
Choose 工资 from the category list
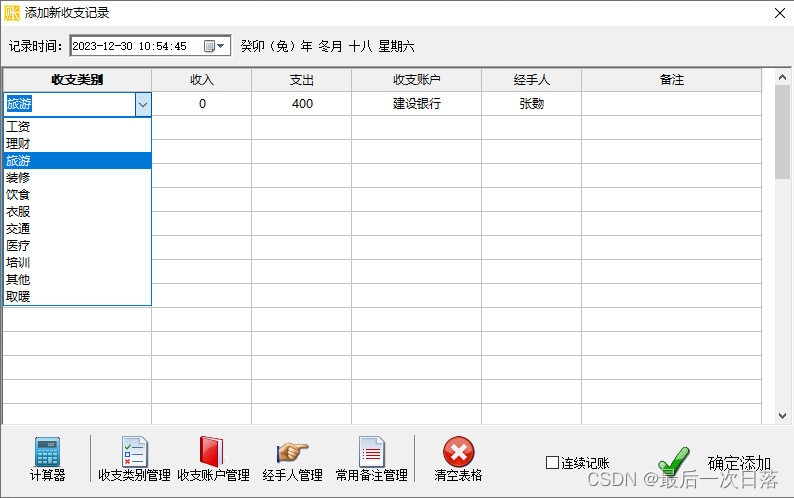77,127
